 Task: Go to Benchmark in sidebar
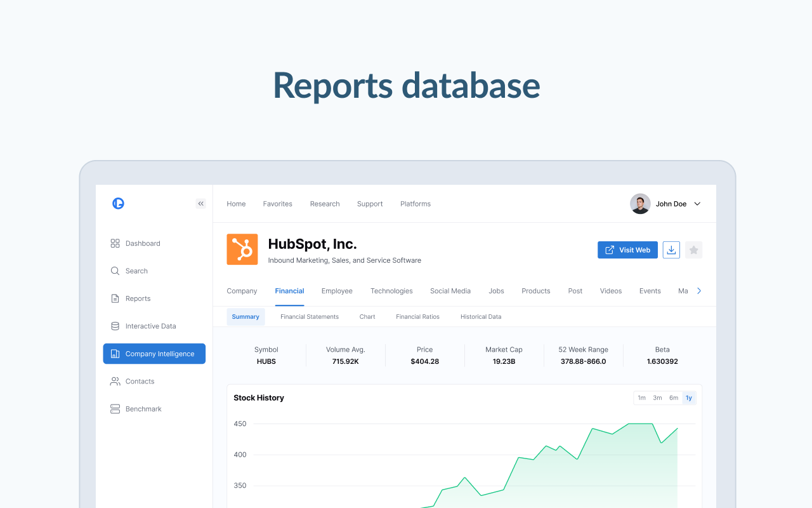[x=143, y=409]
